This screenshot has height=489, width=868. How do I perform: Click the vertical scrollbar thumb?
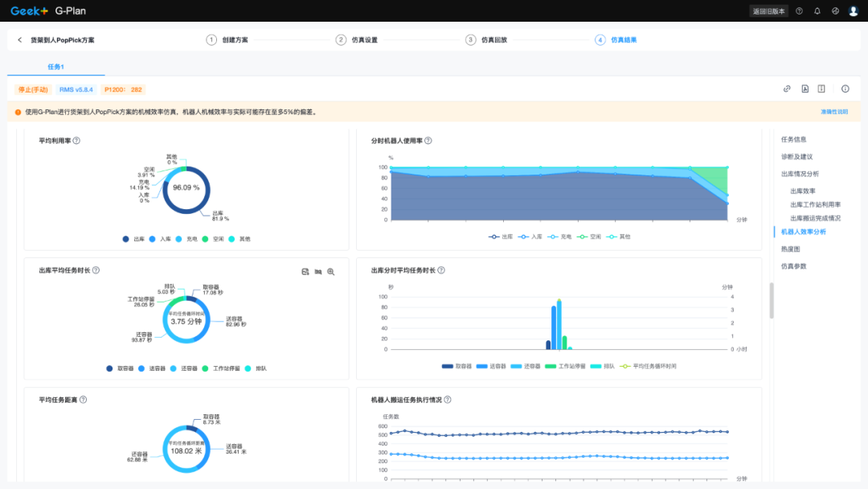772,300
